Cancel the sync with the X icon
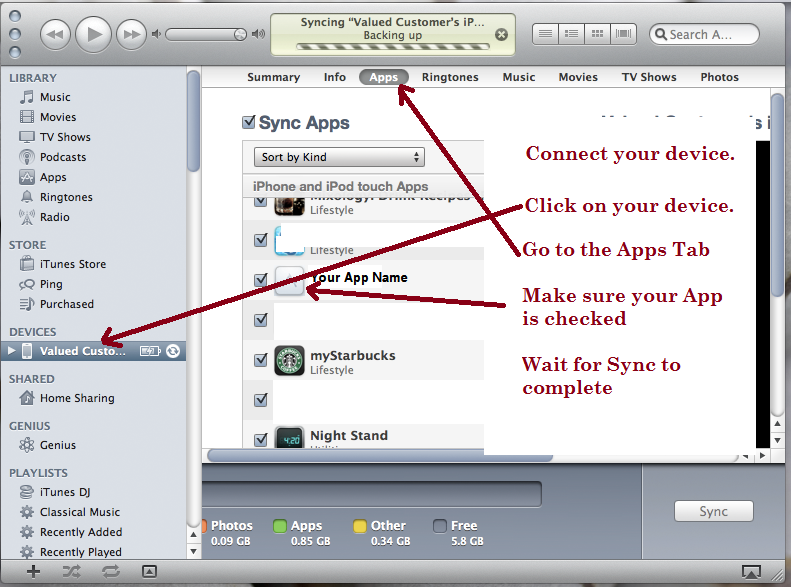Image resolution: width=791 pixels, height=587 pixels. click(501, 34)
